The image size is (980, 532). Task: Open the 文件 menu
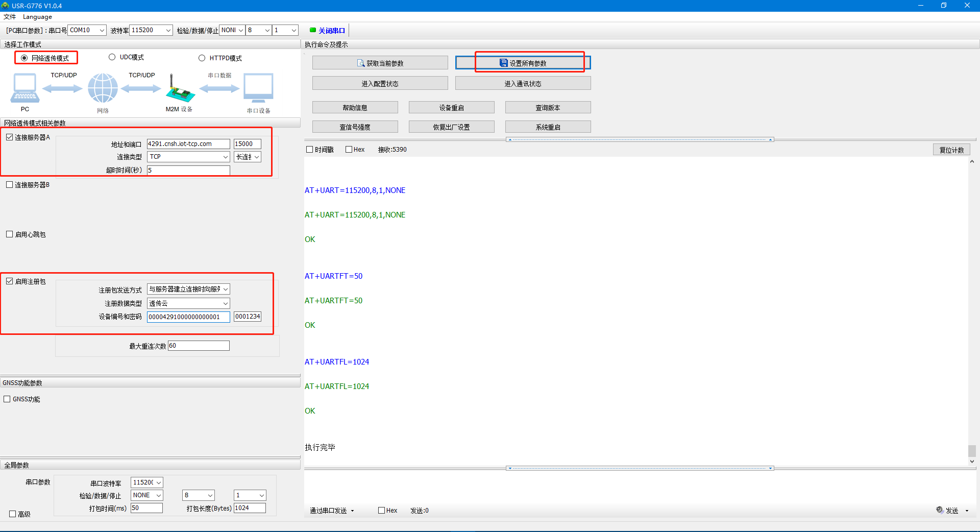pyautogui.click(x=10, y=17)
